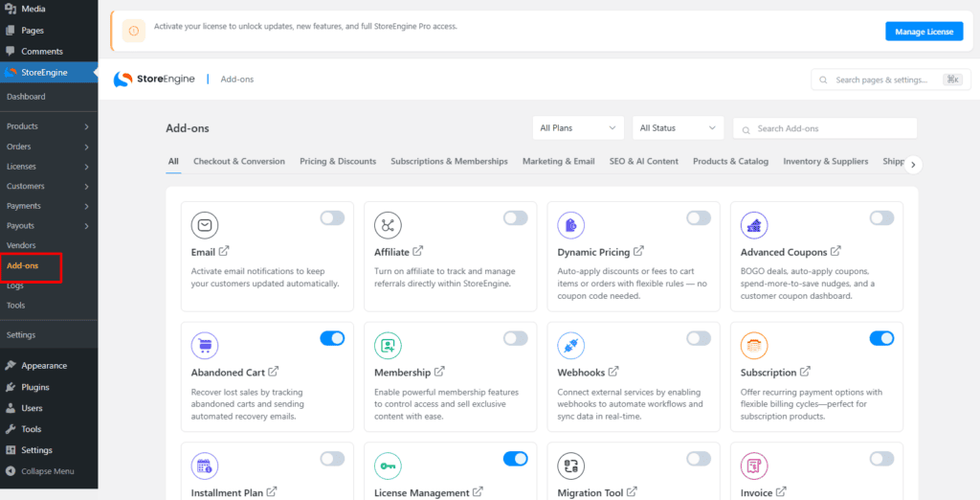Click the Installment Plan calendar icon
980x500 pixels.
point(205,466)
